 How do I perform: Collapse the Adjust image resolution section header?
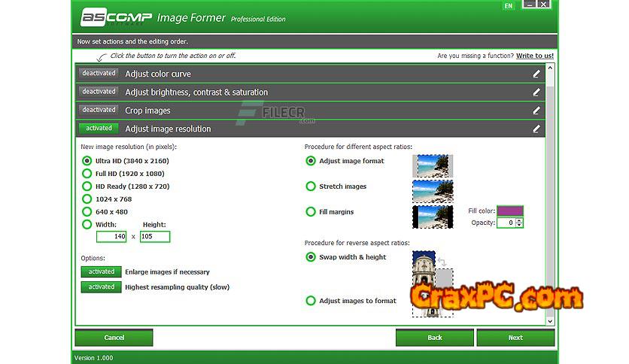tap(310, 129)
